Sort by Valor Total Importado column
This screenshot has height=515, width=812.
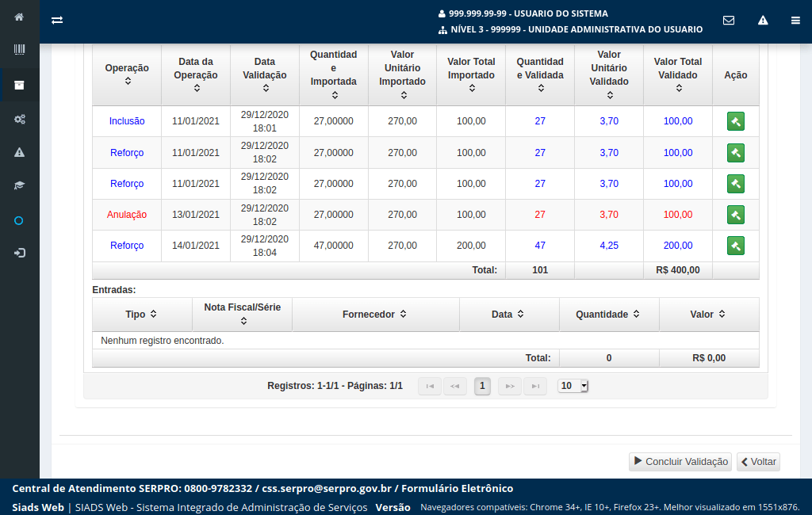click(472, 89)
